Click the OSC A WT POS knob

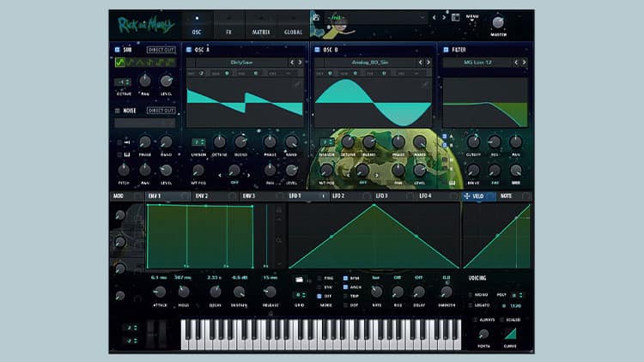click(x=198, y=171)
